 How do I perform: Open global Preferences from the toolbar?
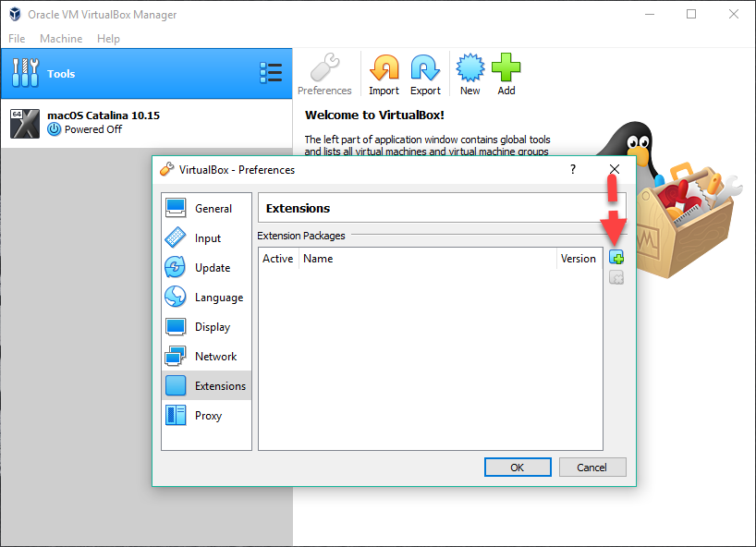(x=324, y=74)
